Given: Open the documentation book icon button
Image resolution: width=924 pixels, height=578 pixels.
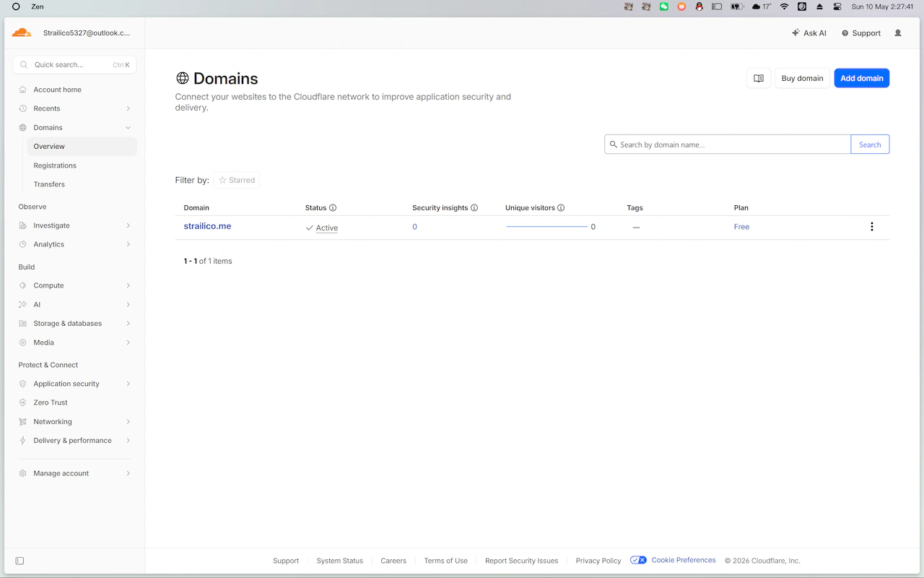Looking at the screenshot, I should 759,78.
